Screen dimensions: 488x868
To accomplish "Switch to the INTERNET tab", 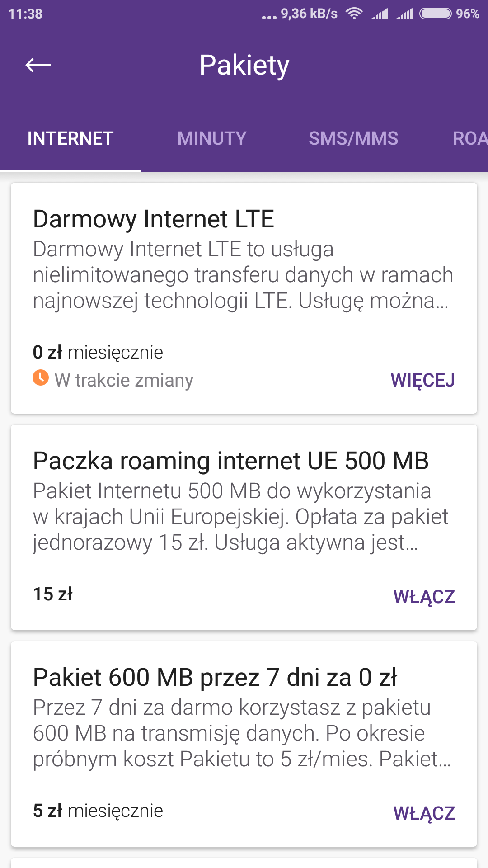I will tap(70, 138).
